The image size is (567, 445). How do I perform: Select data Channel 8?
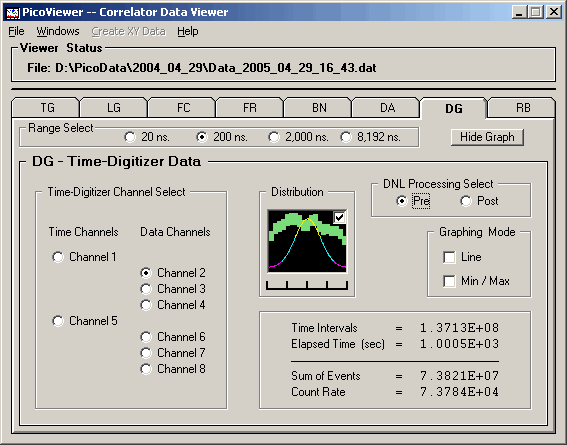(x=173, y=369)
